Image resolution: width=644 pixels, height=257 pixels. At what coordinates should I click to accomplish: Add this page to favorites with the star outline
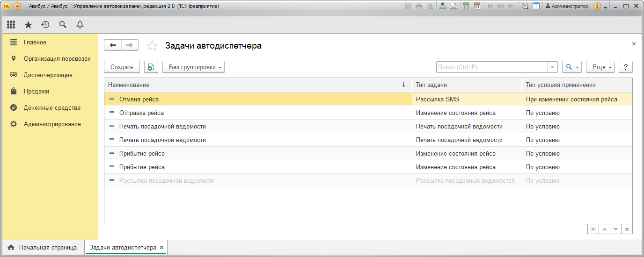(152, 45)
